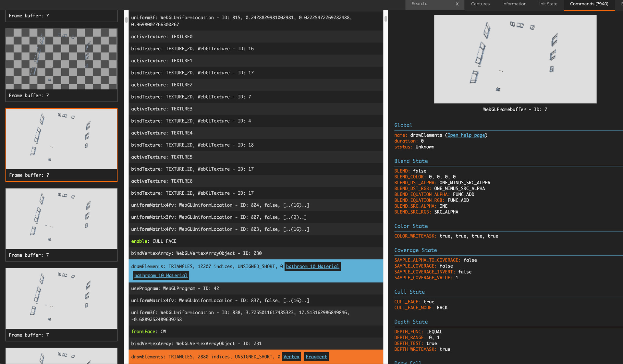Screen dimensions: 623x364
Task: Select the Commands (7940) tab
Action: click(589, 4)
